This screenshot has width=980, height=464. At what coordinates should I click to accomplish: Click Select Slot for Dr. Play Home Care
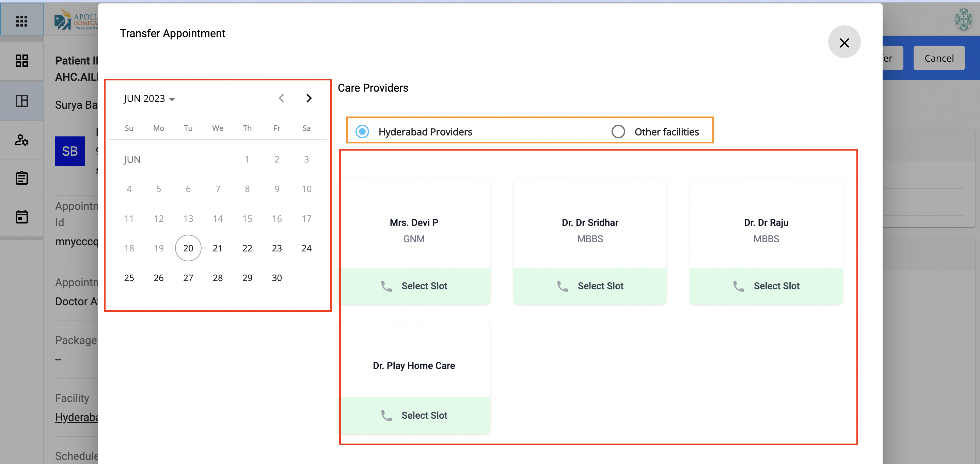tap(424, 415)
